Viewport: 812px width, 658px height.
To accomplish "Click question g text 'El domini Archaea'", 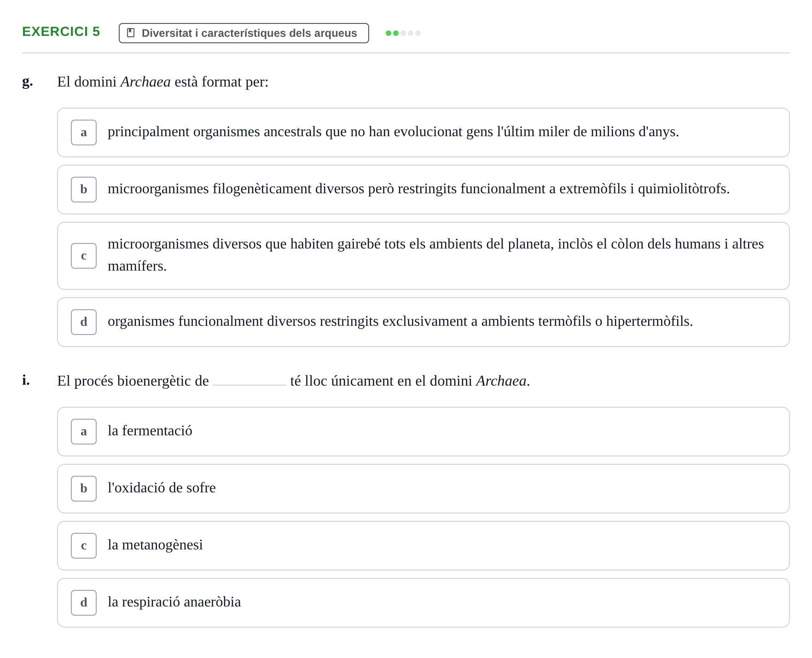I will (x=114, y=82).
